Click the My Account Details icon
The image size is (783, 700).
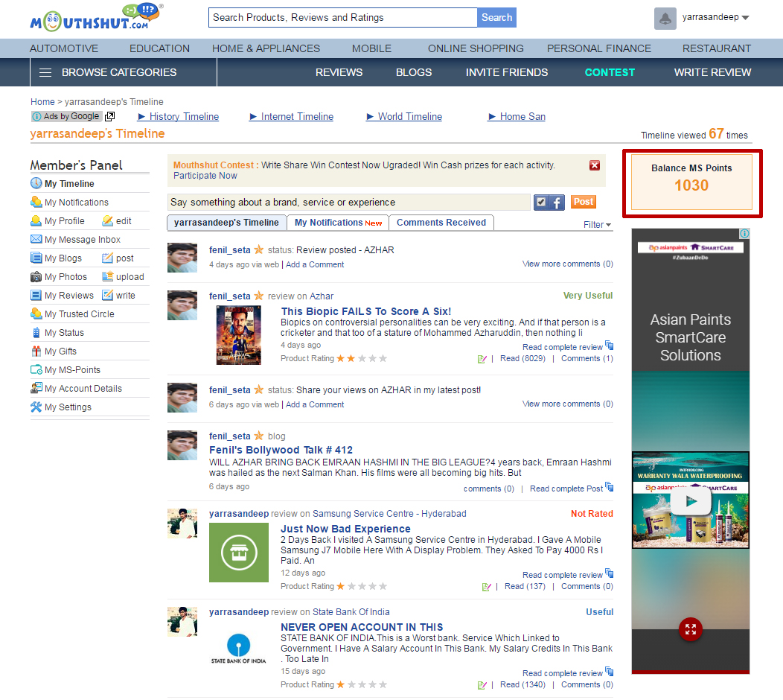(x=36, y=389)
